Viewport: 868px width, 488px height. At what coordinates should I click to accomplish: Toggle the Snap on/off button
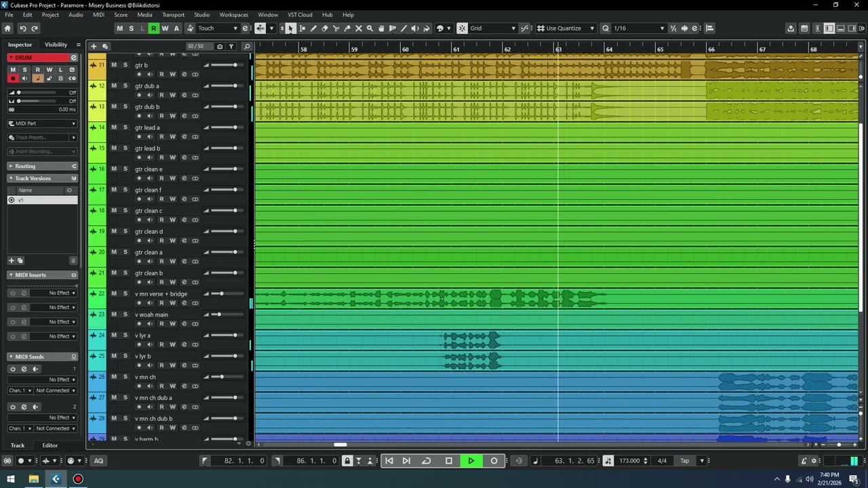462,28
